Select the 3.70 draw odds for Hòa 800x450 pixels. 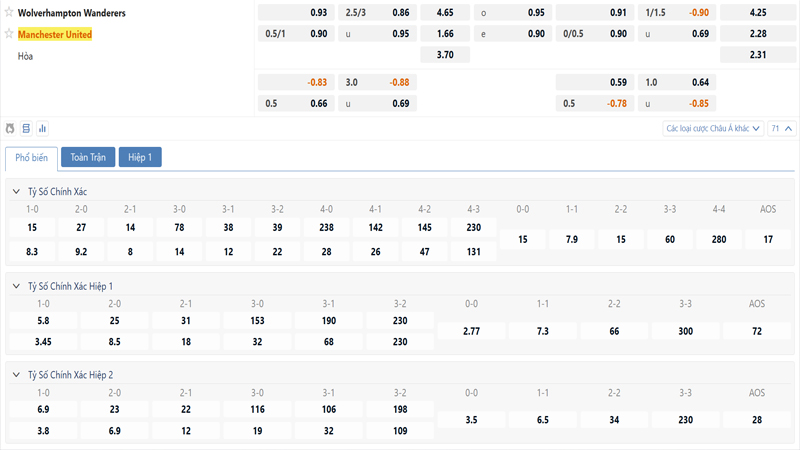pyautogui.click(x=445, y=55)
